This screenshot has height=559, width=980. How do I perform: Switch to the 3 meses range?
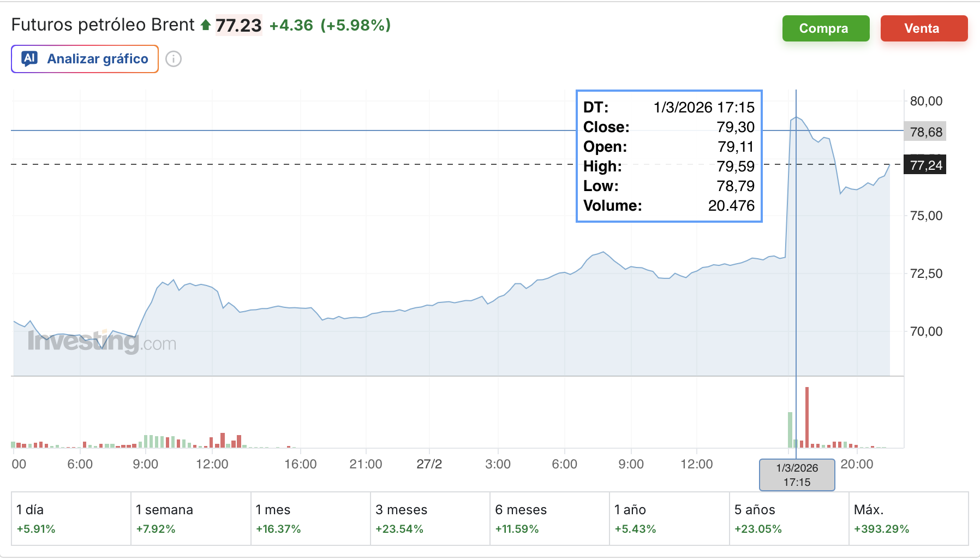(430, 519)
